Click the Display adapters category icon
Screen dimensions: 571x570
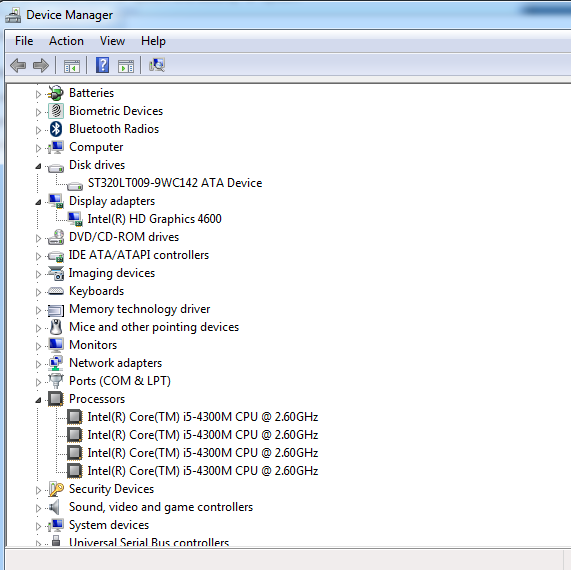(x=56, y=201)
